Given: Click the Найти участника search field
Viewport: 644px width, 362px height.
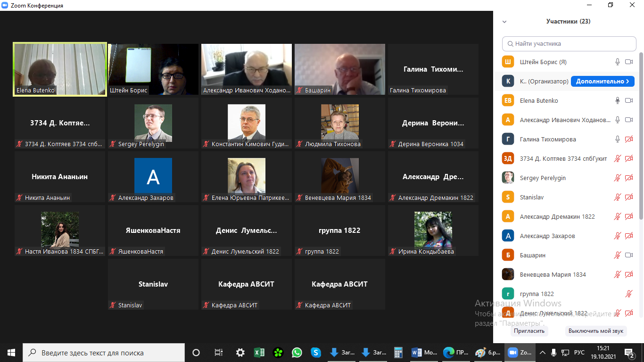Looking at the screenshot, I should coord(569,44).
